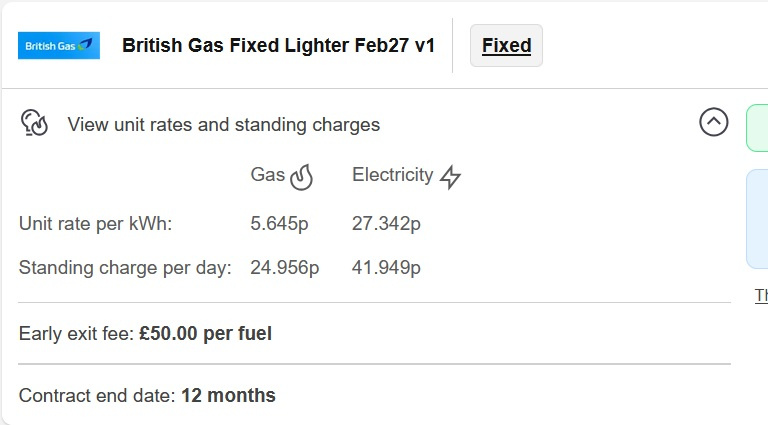Select the tariff name British Gas Fixed Lighter
The image size is (768, 425).
[x=278, y=46]
